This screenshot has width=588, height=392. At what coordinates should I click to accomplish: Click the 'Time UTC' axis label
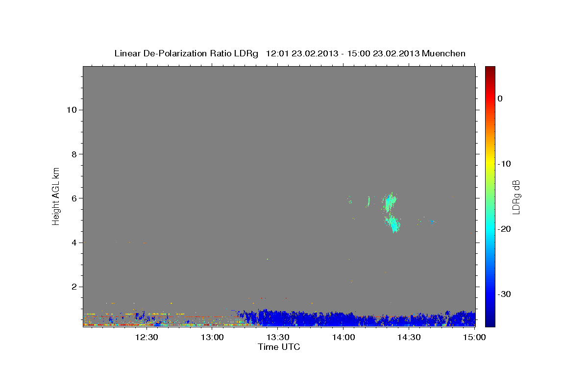[x=279, y=347]
